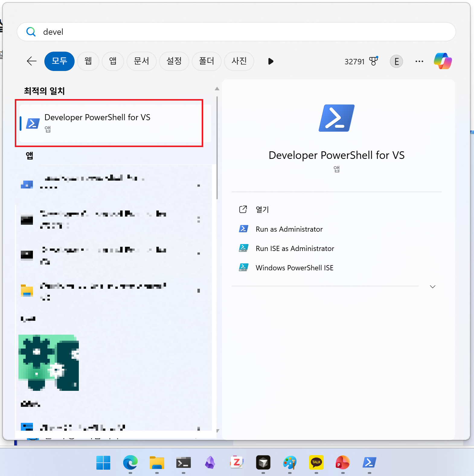The image size is (474, 476).
Task: Click the large PowerShell icon in preview pane
Action: tap(337, 118)
